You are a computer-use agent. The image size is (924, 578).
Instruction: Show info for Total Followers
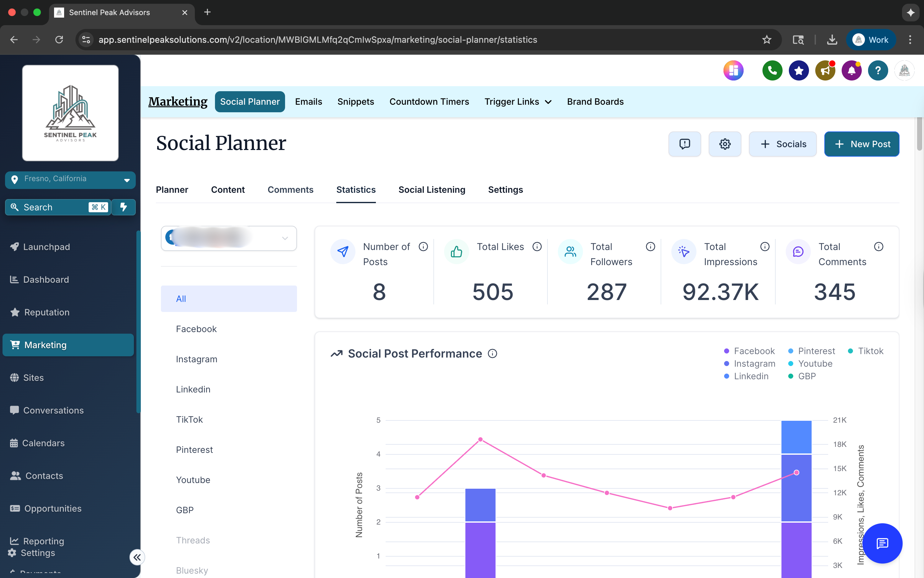[650, 247]
